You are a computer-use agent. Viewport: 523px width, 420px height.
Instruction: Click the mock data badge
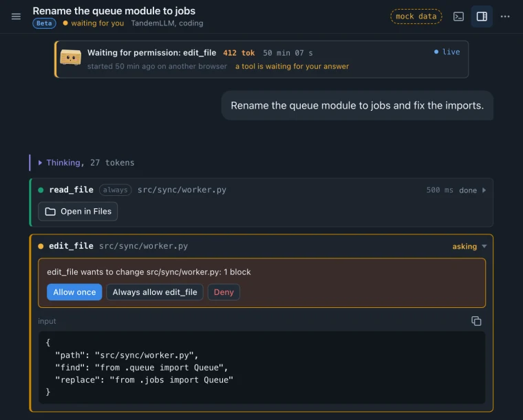(416, 16)
